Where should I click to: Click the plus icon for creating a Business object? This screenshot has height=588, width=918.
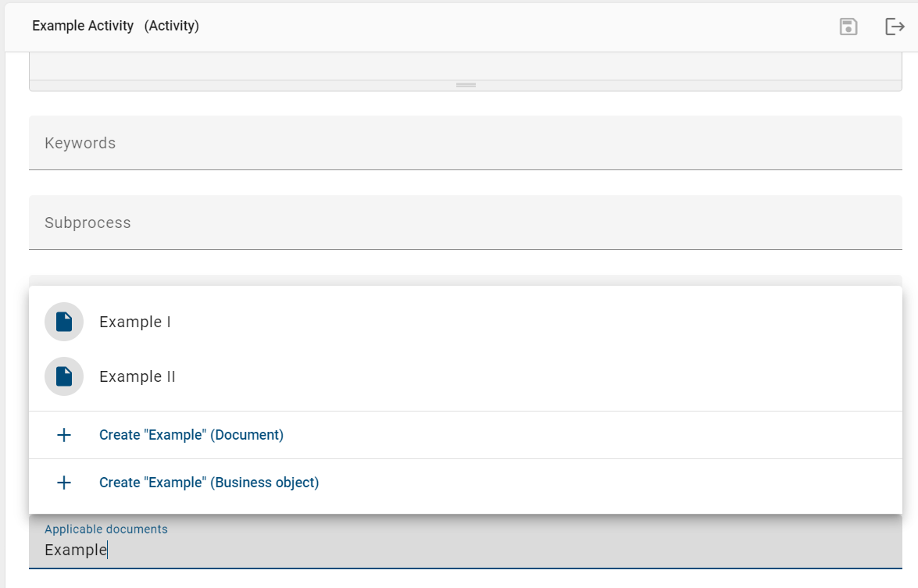tap(63, 482)
